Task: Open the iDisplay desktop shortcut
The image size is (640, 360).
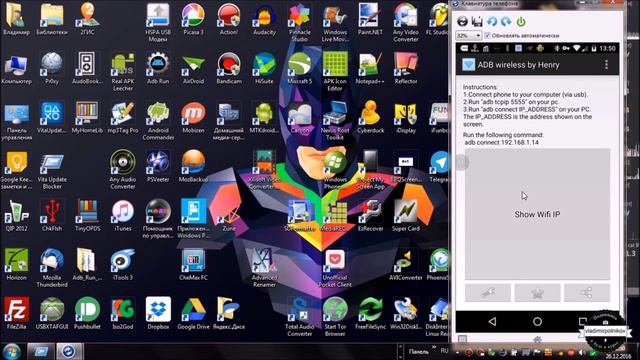Action: (x=406, y=117)
